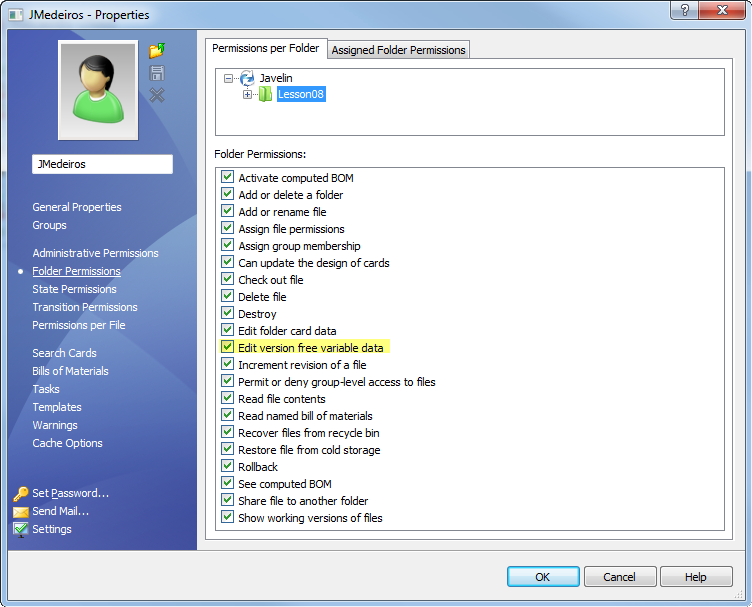752x607 pixels.
Task: Click the Settings checkmark icon
Action: pos(21,529)
